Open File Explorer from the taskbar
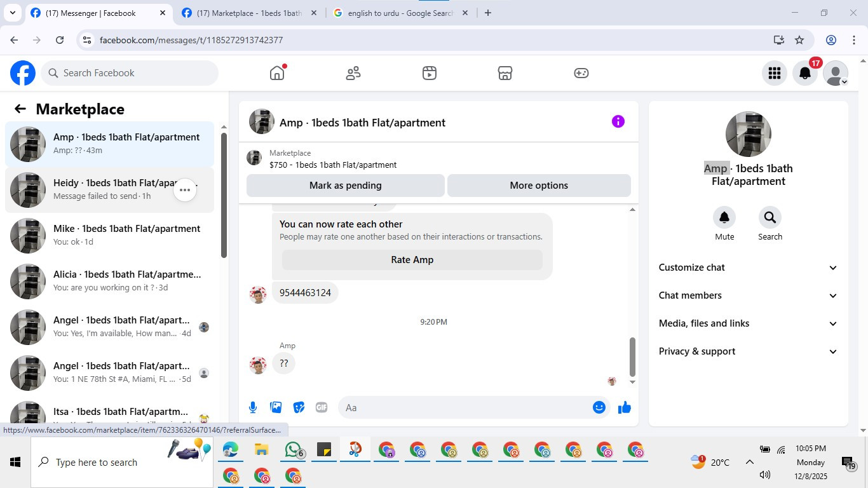868x488 pixels. pos(262,451)
